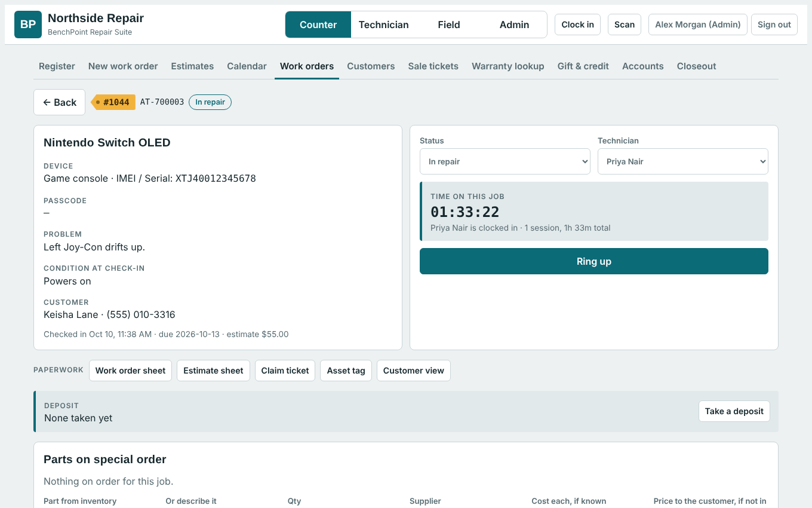Open the Warranty lookup tab
The height and width of the screenshot is (508, 812).
tap(508, 66)
